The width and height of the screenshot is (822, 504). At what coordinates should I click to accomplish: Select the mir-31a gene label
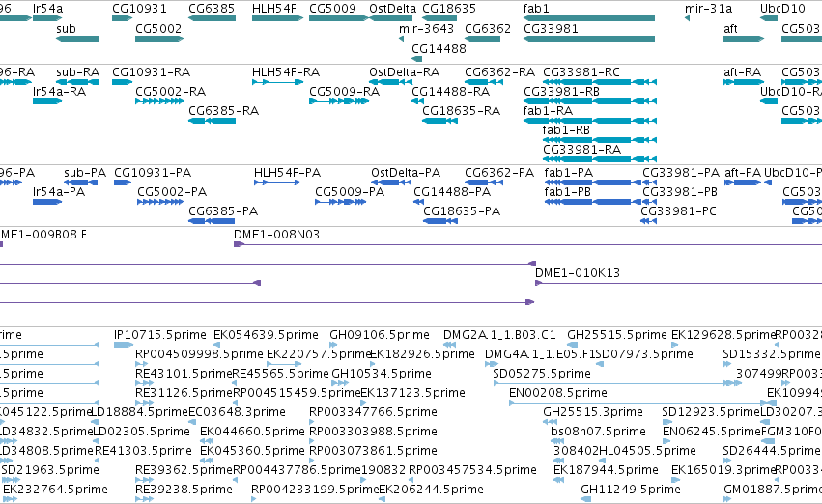click(708, 9)
